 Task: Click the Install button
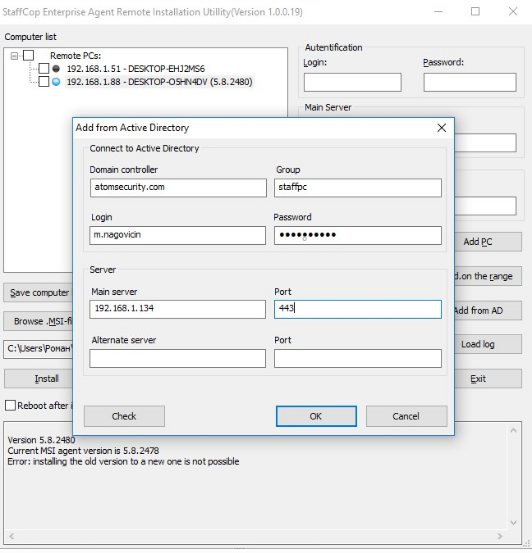(x=38, y=378)
